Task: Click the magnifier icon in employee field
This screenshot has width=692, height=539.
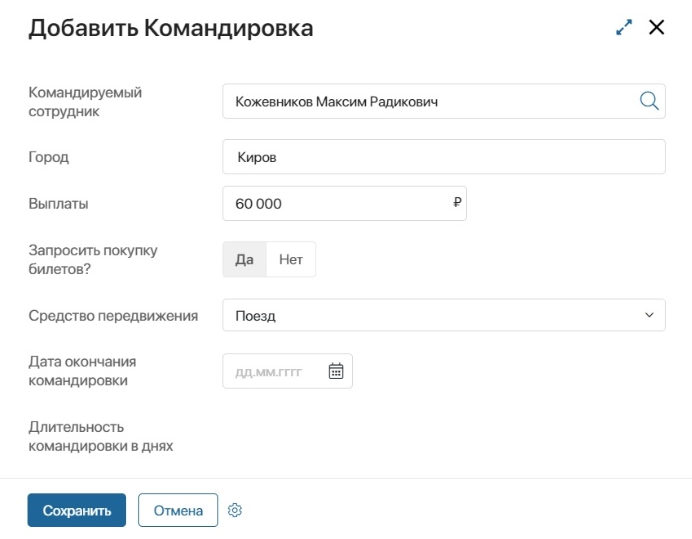Action: click(648, 100)
